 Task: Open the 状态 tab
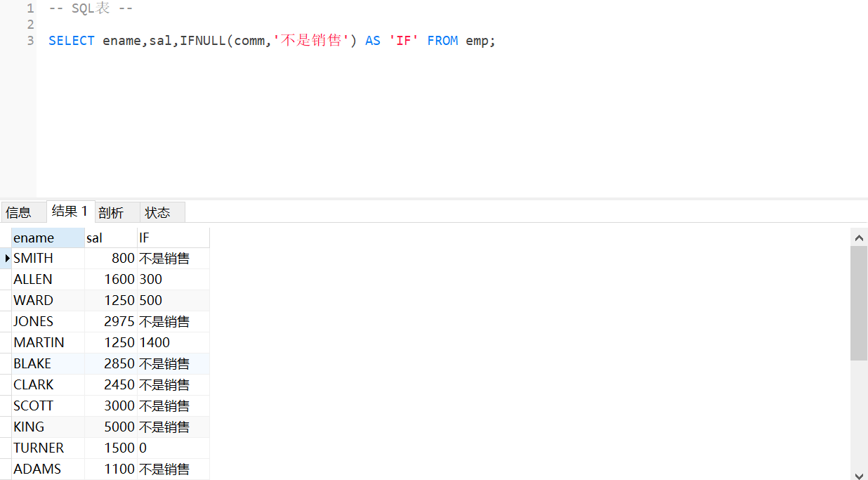coord(162,212)
